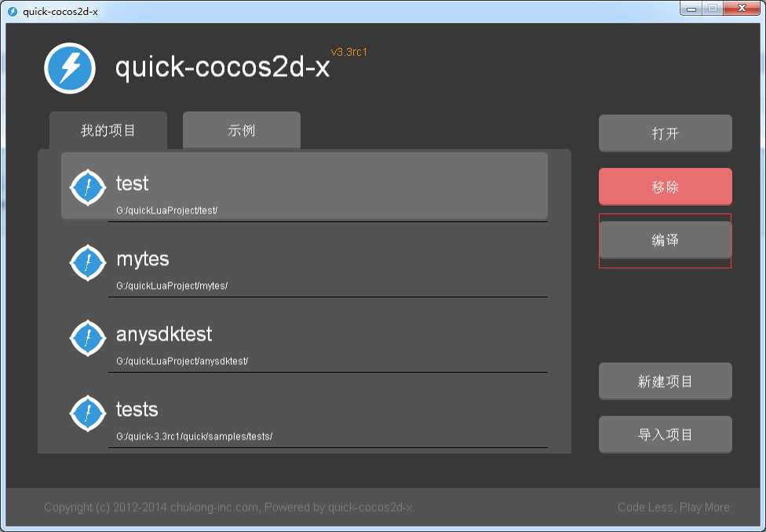The height and width of the screenshot is (532, 766).
Task: Click the 新建项目 button
Action: [665, 381]
